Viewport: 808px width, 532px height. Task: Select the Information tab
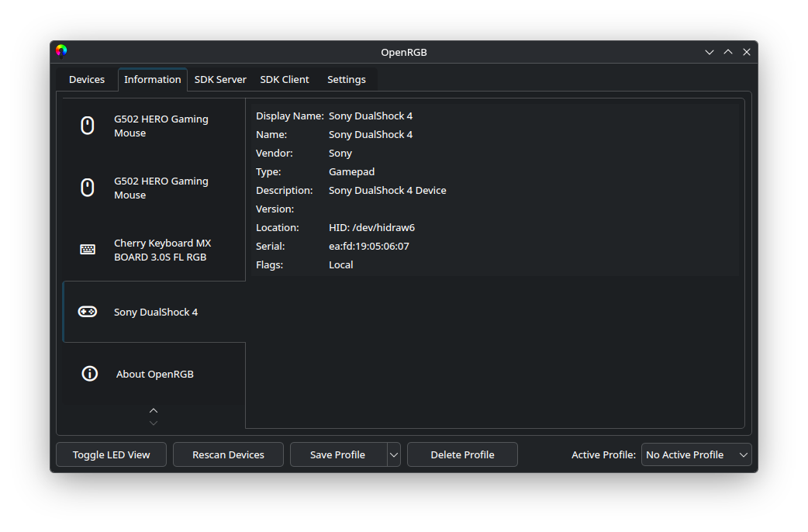pos(153,79)
